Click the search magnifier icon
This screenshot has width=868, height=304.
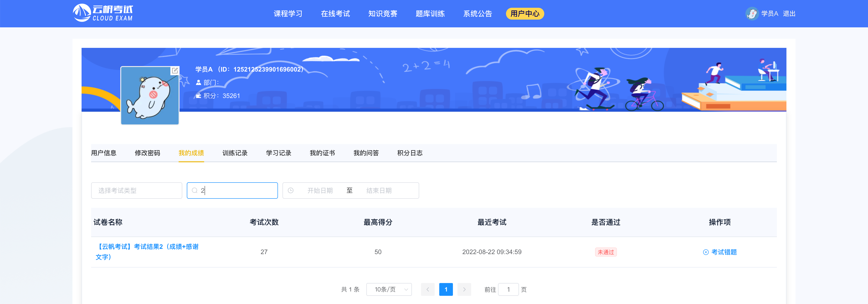click(194, 191)
